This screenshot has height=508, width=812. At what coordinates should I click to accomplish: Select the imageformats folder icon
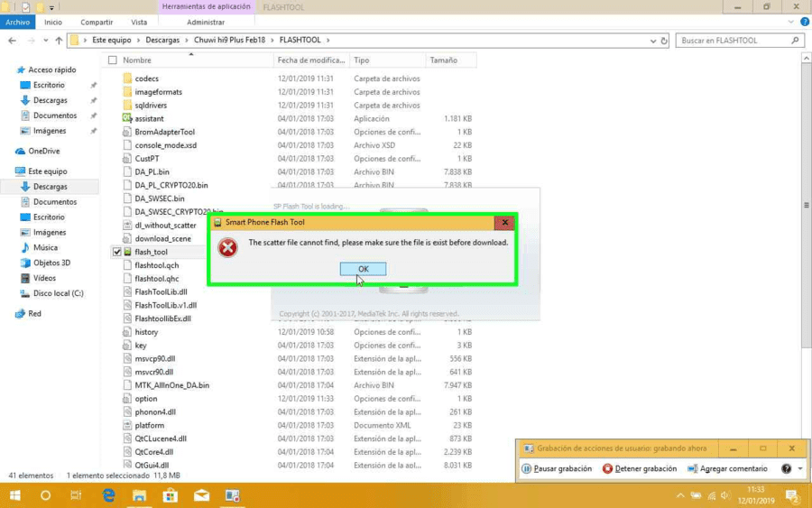click(x=127, y=92)
